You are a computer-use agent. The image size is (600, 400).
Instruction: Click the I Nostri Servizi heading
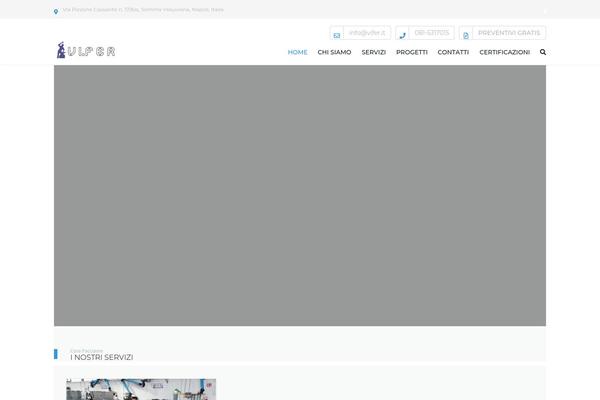(x=102, y=357)
